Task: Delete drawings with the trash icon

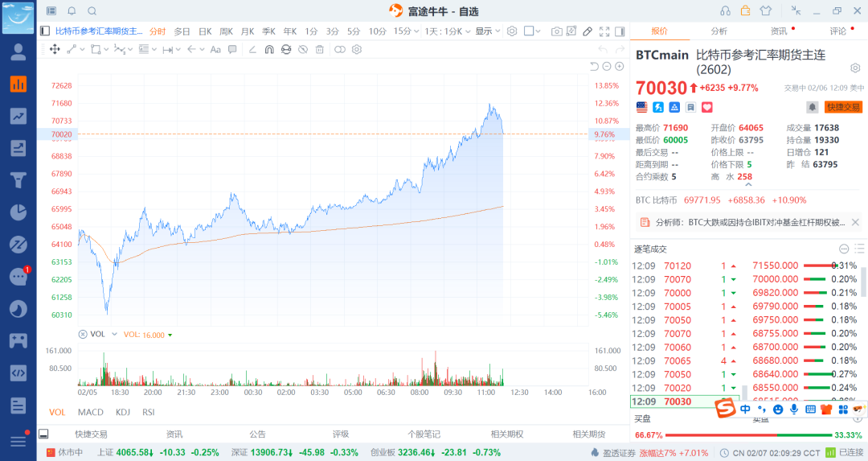Action: point(319,49)
